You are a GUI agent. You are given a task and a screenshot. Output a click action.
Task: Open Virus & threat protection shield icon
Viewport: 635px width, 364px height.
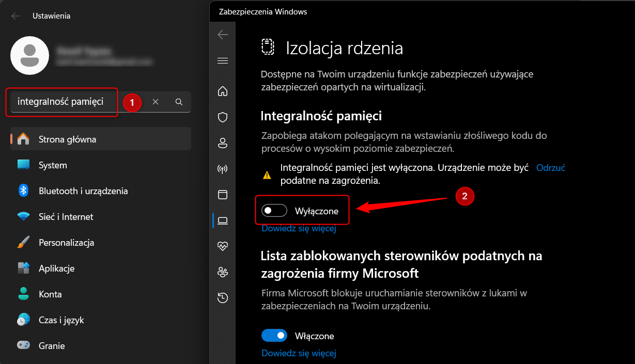pyautogui.click(x=223, y=117)
